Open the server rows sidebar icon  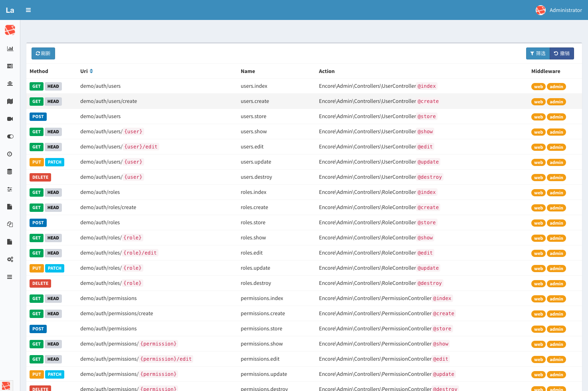10,66
